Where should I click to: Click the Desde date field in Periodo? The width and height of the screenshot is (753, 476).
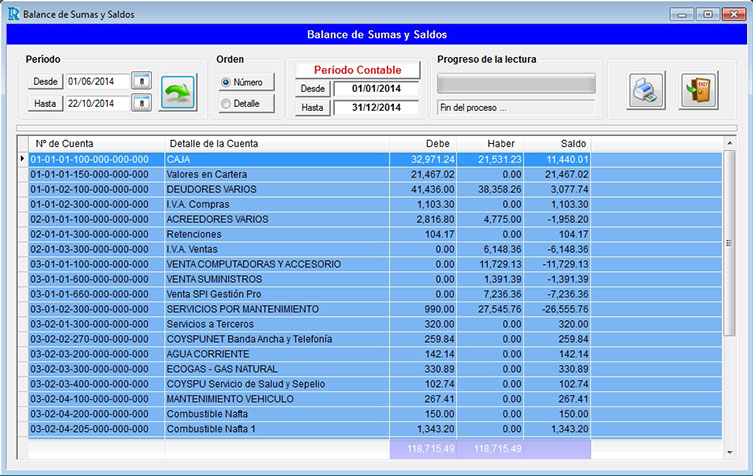(x=97, y=81)
